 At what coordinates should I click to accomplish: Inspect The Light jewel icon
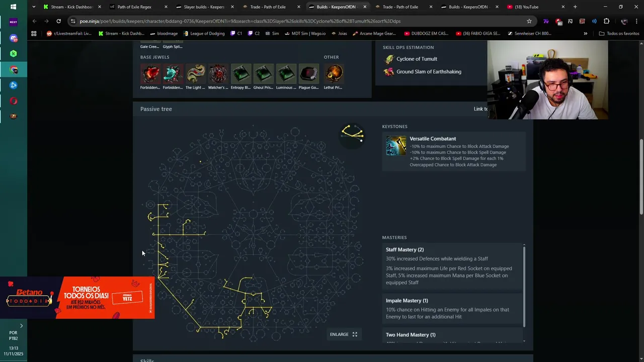pyautogui.click(x=195, y=74)
